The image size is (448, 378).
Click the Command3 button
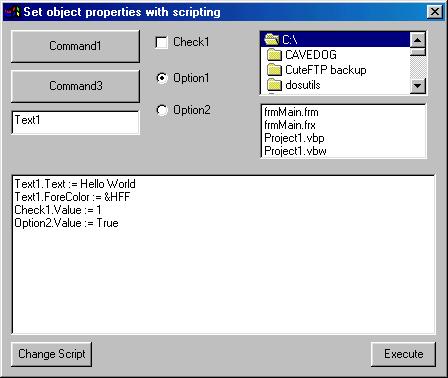pyautogui.click(x=75, y=86)
